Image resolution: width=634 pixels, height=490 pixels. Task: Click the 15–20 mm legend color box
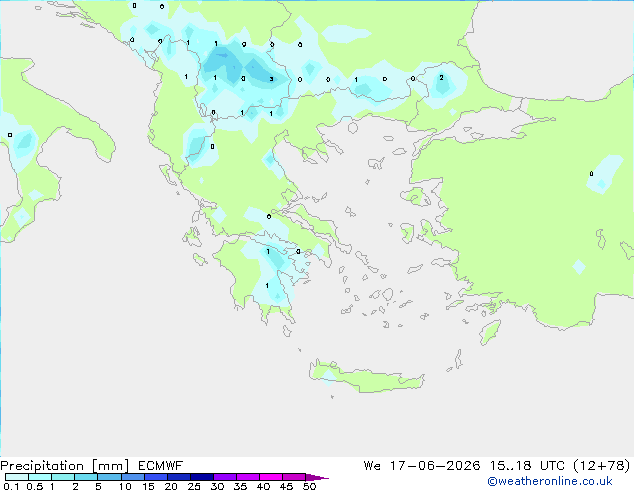click(x=155, y=477)
